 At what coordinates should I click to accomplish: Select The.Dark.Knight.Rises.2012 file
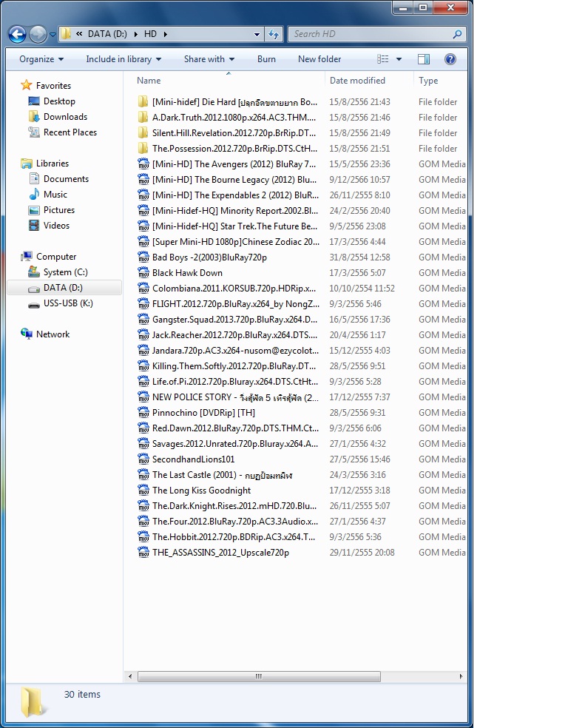point(234,506)
